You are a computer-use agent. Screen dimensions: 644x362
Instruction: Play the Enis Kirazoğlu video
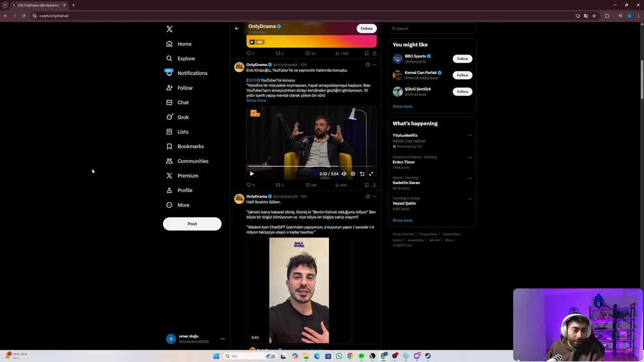coord(252,174)
